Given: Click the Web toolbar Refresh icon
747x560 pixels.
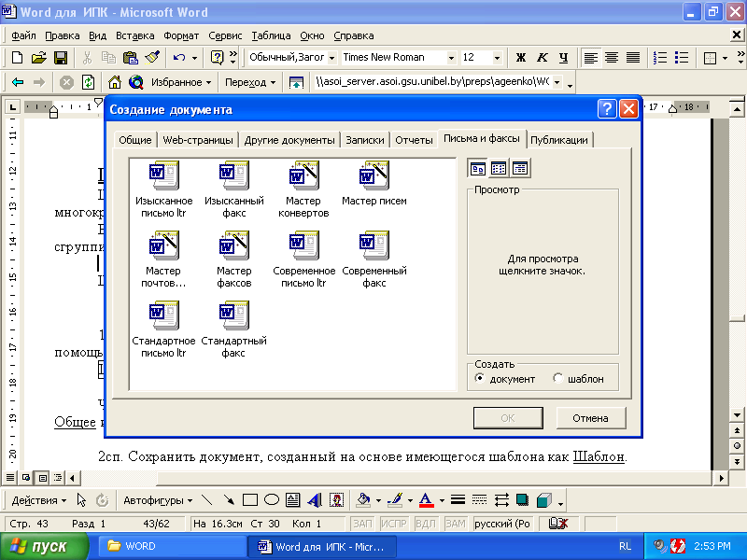Looking at the screenshot, I should coord(88,82).
